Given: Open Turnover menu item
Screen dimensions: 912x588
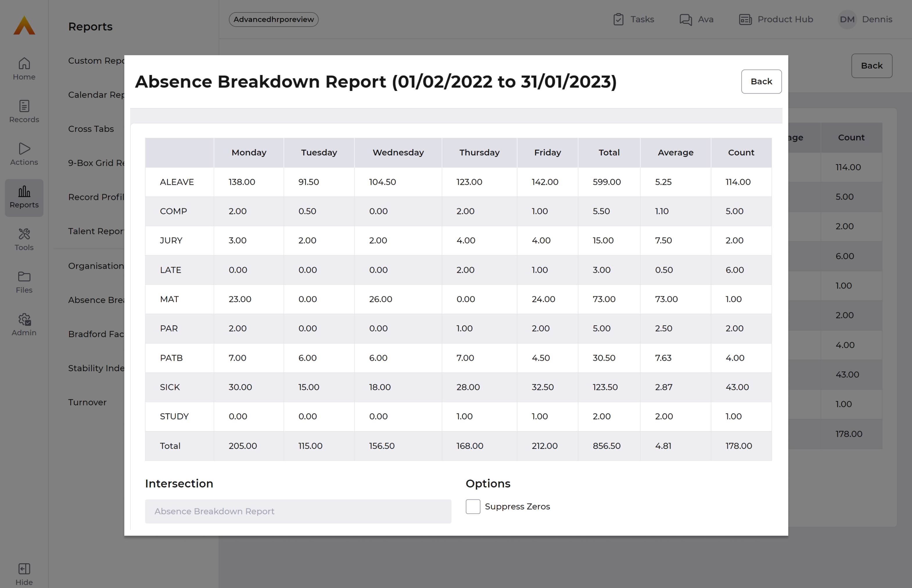Looking at the screenshot, I should pyautogui.click(x=87, y=402).
